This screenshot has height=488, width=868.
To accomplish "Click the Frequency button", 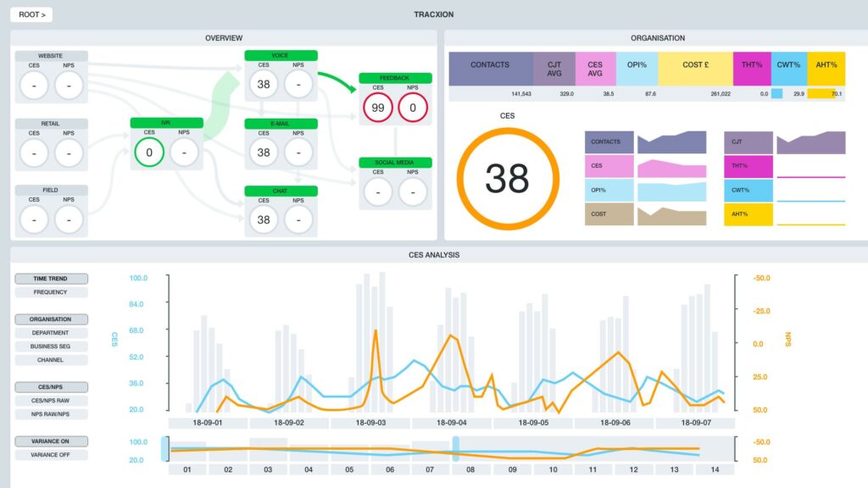I will (52, 292).
